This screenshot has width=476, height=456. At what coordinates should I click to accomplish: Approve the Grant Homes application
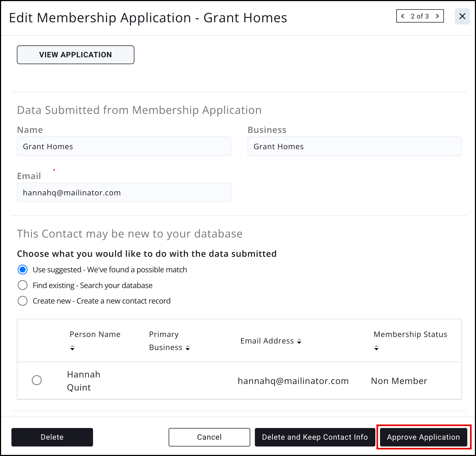424,437
